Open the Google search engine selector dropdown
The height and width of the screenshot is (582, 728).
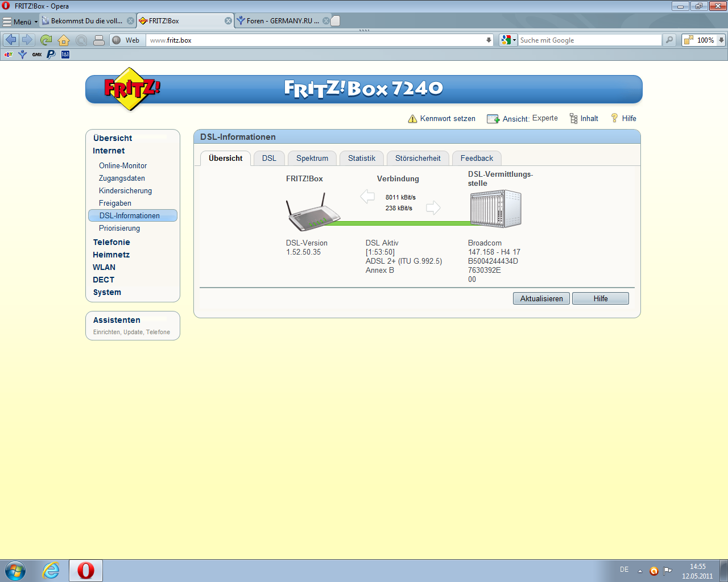pyautogui.click(x=508, y=40)
